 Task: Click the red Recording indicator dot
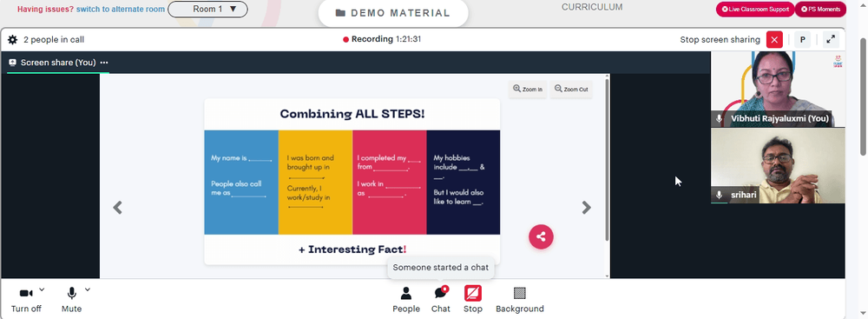[346, 39]
